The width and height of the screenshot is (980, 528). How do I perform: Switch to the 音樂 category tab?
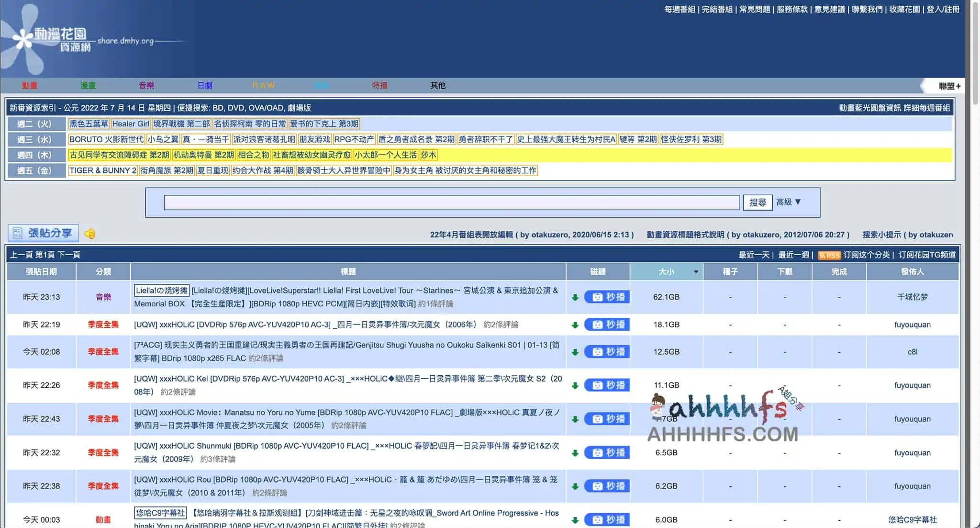[146, 86]
